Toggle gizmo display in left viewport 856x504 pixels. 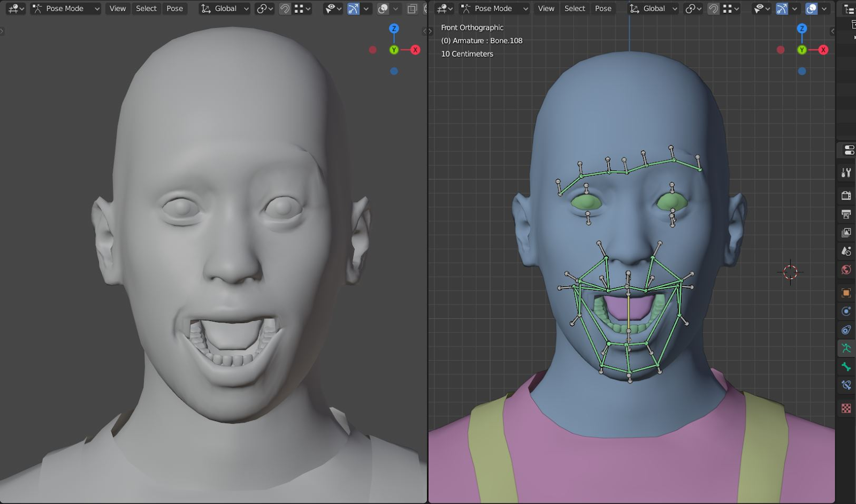point(354,9)
